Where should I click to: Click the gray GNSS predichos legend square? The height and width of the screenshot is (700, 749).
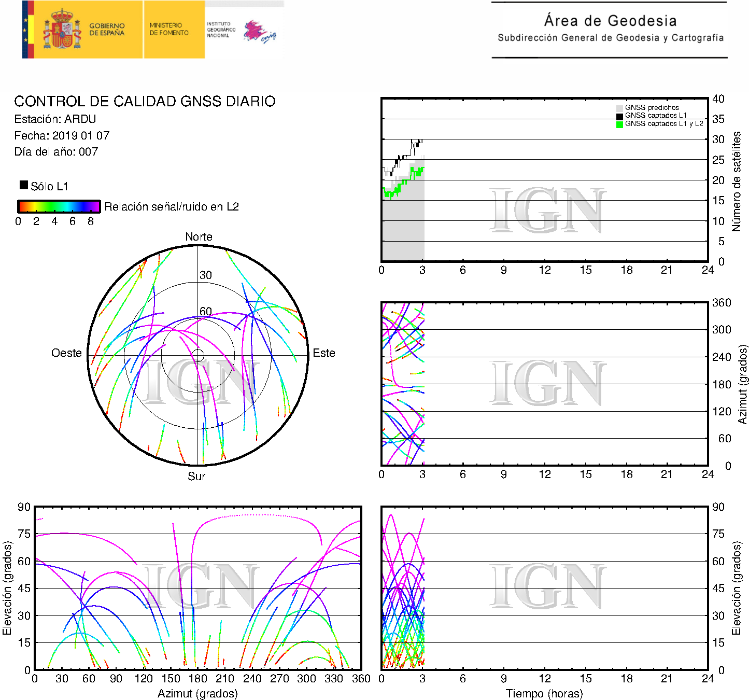[x=619, y=108]
